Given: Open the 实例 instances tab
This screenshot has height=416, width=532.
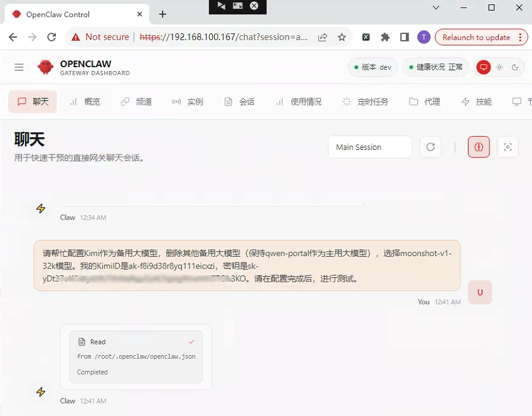Looking at the screenshot, I should click(188, 102).
